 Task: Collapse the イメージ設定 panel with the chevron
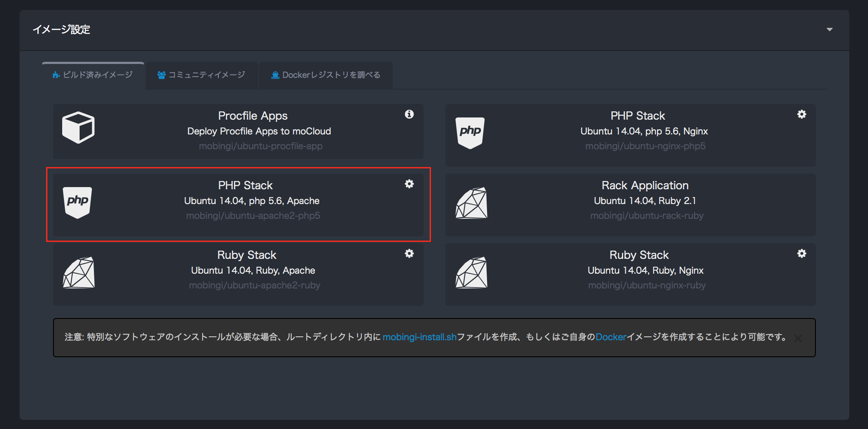click(x=830, y=29)
